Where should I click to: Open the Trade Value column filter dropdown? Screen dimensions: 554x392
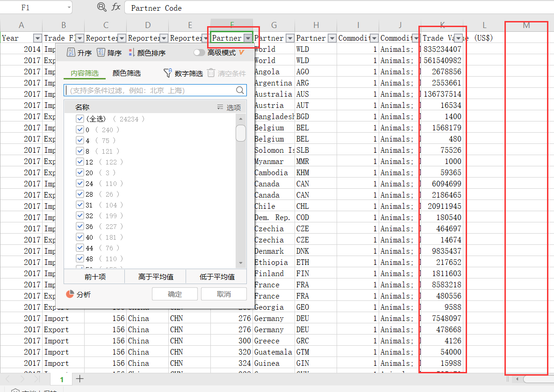click(458, 38)
